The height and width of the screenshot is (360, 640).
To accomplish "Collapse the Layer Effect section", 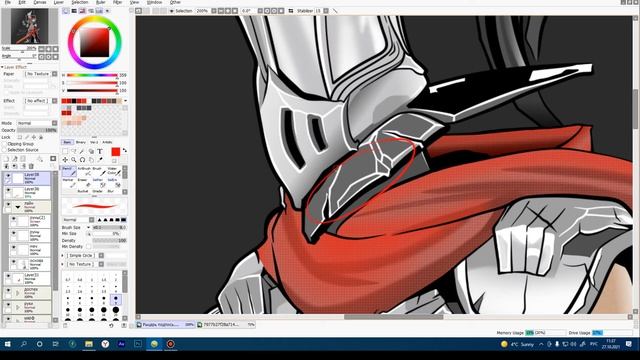I will pos(2,67).
